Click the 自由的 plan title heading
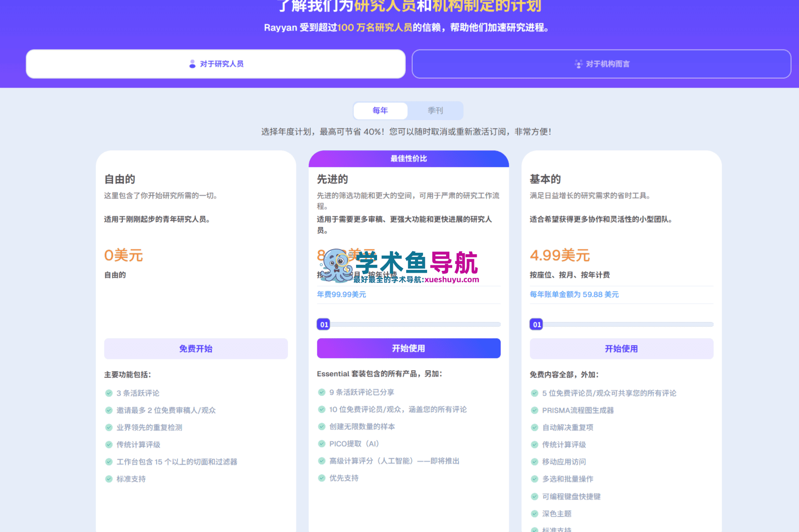The height and width of the screenshot is (532, 799). 120,179
